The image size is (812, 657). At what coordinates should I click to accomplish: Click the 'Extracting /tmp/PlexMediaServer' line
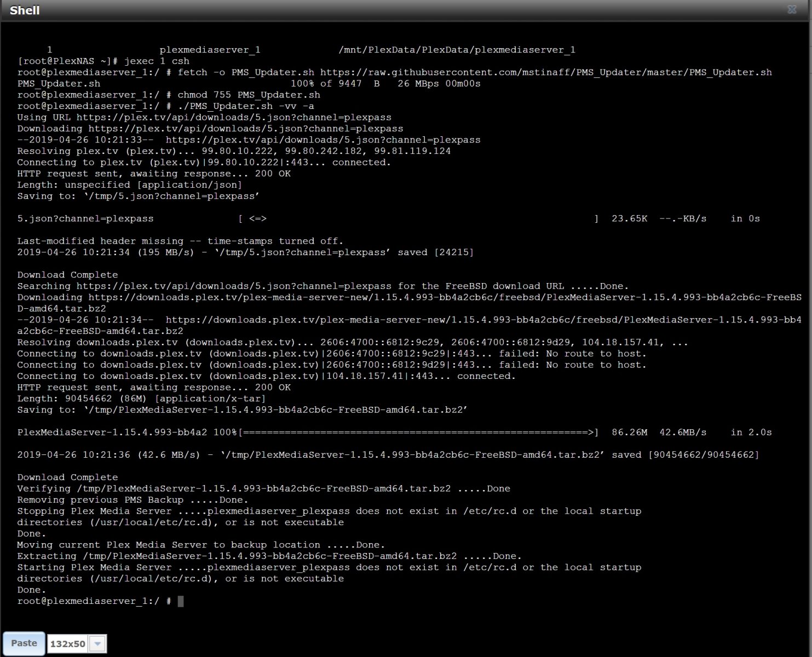tap(269, 556)
